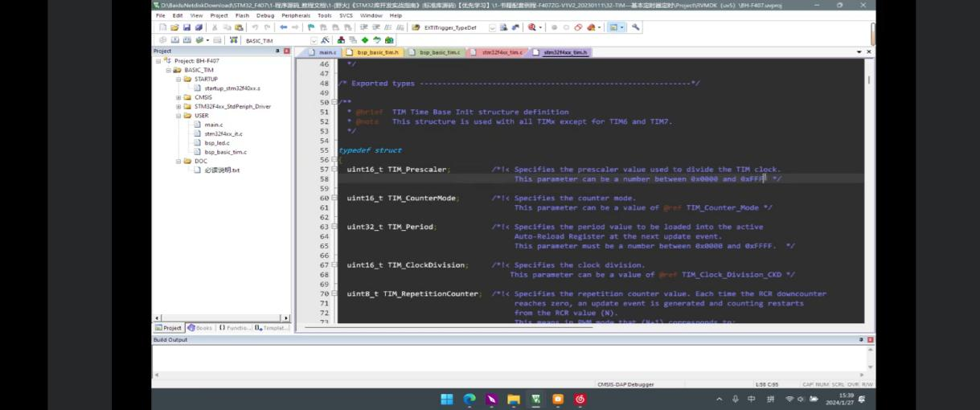980x410 pixels.
Task: Open Configuration wrench icon
Action: click(636, 27)
